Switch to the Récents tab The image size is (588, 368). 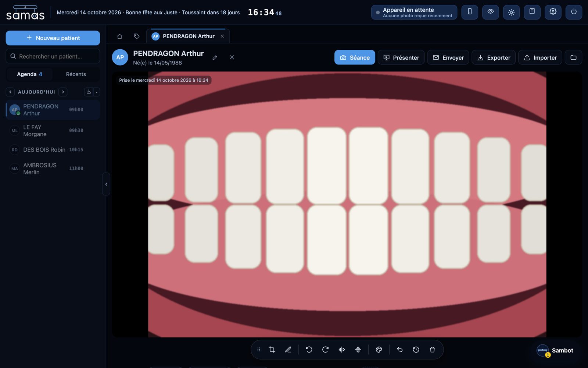point(76,74)
